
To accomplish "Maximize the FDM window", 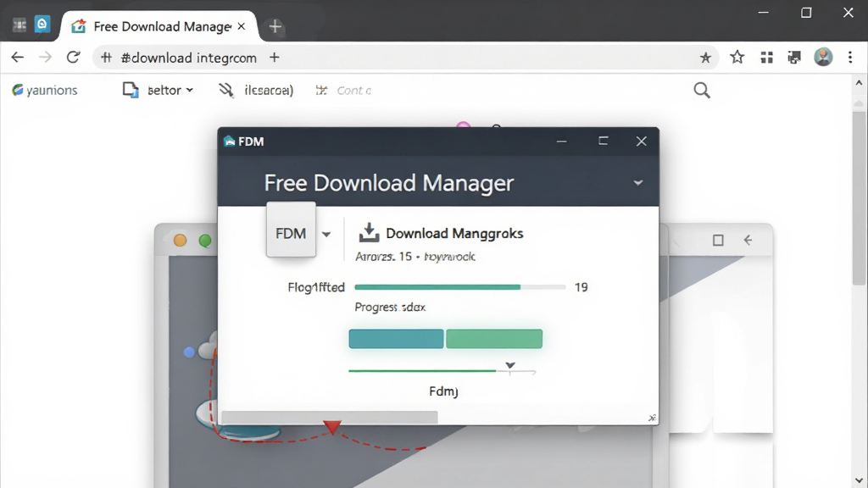I will 604,141.
